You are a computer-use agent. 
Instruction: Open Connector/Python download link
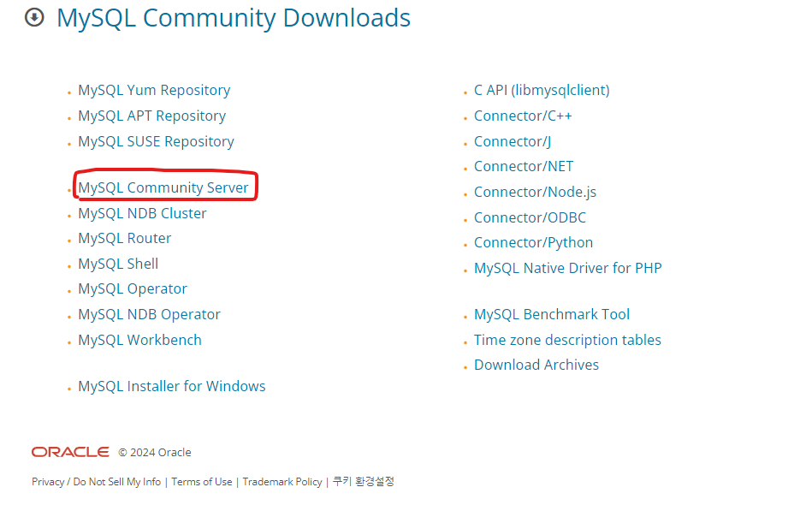point(533,243)
